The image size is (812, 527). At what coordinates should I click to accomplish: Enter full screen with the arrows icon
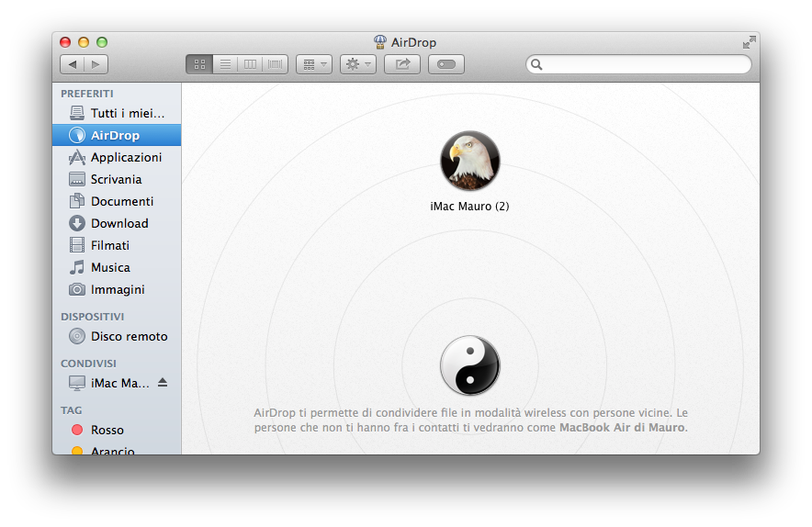(x=749, y=42)
